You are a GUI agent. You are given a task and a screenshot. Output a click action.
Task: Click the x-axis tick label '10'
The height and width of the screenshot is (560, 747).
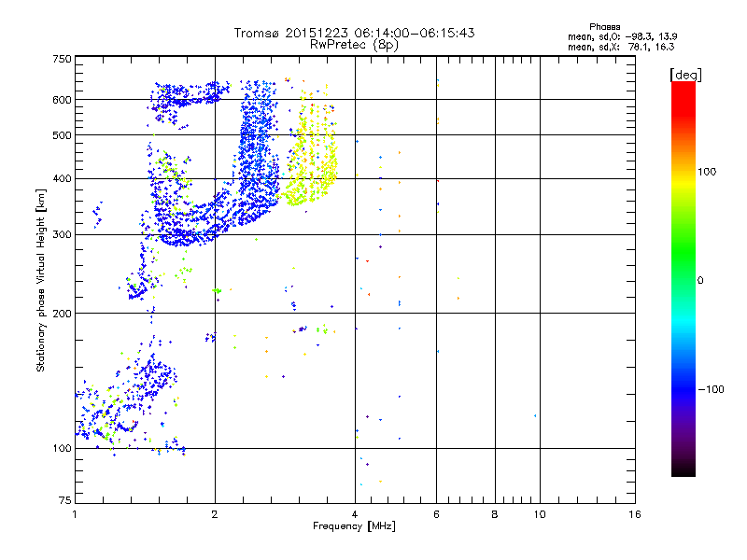point(540,514)
